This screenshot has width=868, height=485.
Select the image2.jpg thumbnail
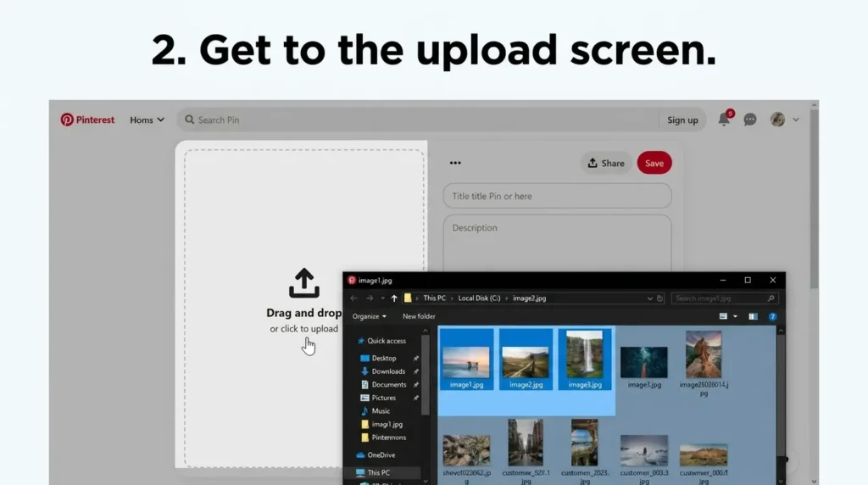526,360
